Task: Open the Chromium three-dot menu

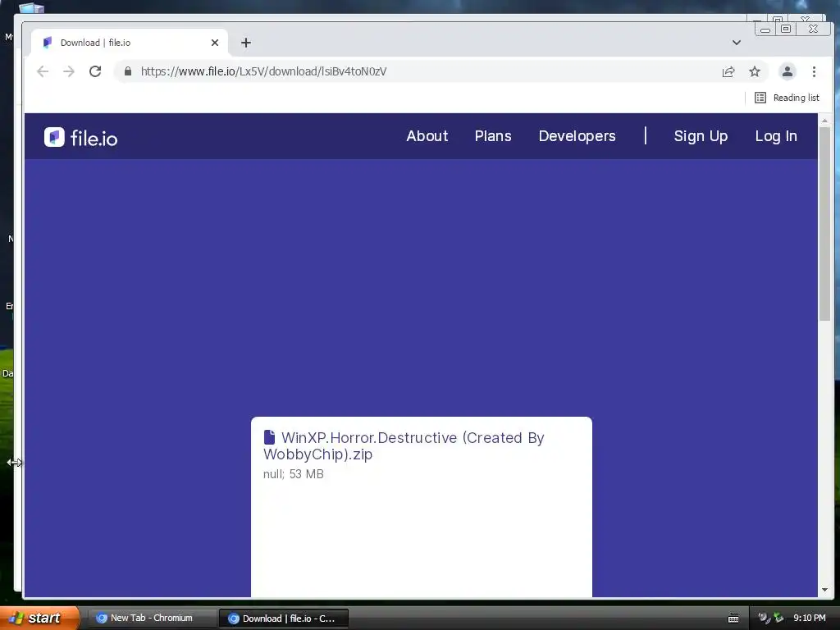Action: click(x=814, y=71)
